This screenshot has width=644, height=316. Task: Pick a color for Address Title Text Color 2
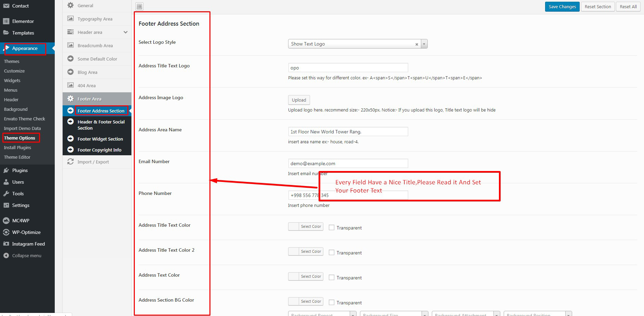click(x=306, y=251)
